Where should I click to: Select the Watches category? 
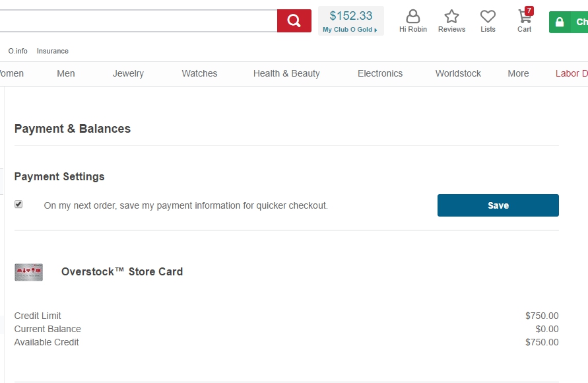coord(199,73)
